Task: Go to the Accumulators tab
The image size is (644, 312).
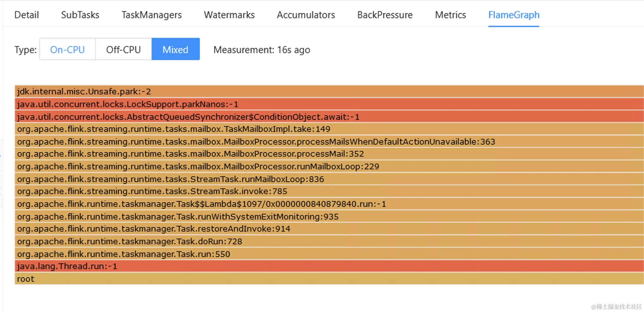Action: pos(306,15)
